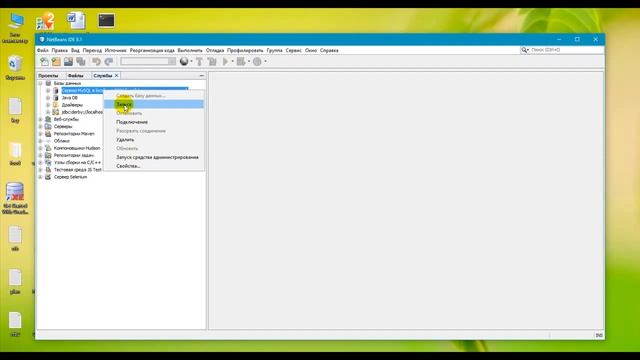This screenshot has width=640, height=360.
Task: Select the Сервер MySQL tree row
Action: tap(124, 90)
